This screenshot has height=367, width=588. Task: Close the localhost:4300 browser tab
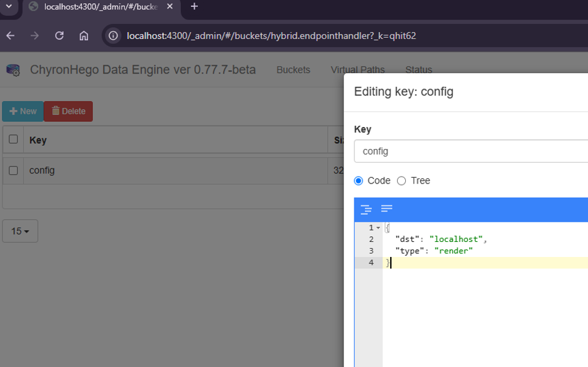[x=170, y=7]
